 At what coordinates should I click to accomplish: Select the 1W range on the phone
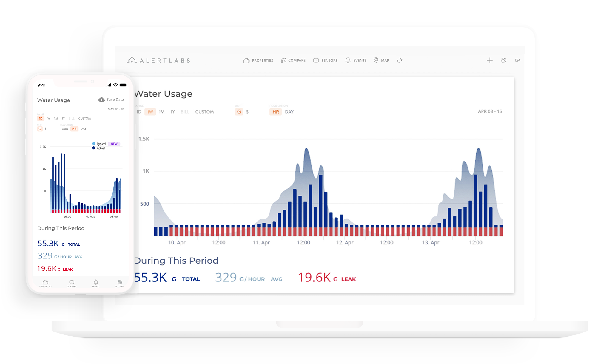click(48, 118)
